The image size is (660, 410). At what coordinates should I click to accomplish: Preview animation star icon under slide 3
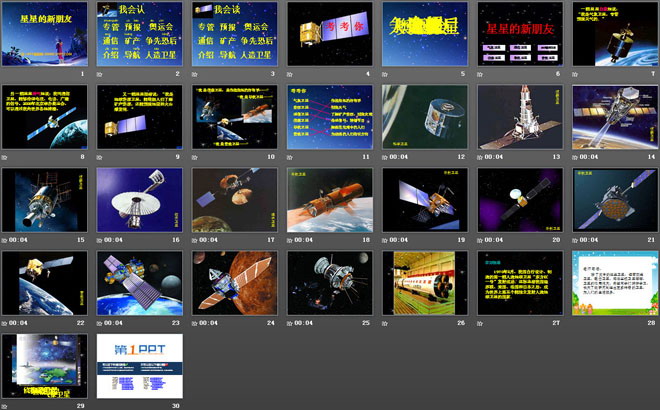[x=195, y=74]
